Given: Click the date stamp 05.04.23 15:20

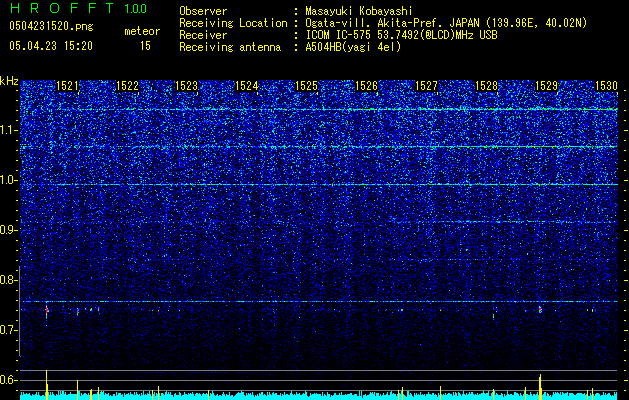Looking at the screenshot, I should 51,46.
